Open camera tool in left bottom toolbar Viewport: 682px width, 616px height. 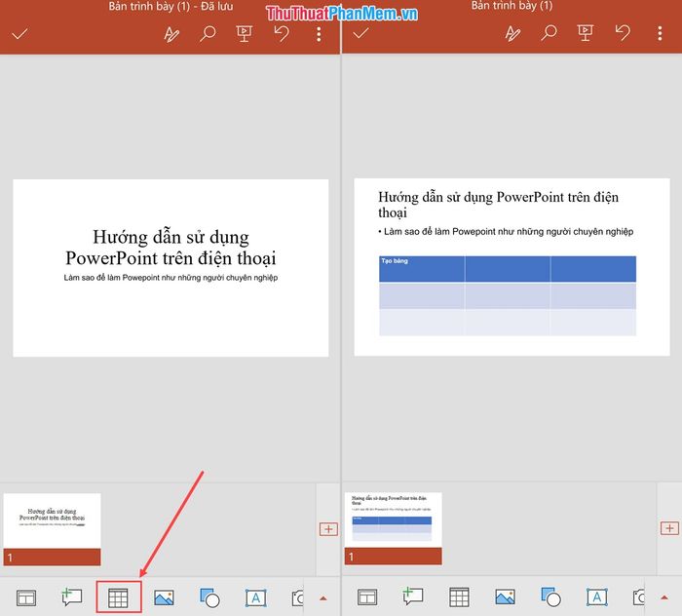[297, 598]
